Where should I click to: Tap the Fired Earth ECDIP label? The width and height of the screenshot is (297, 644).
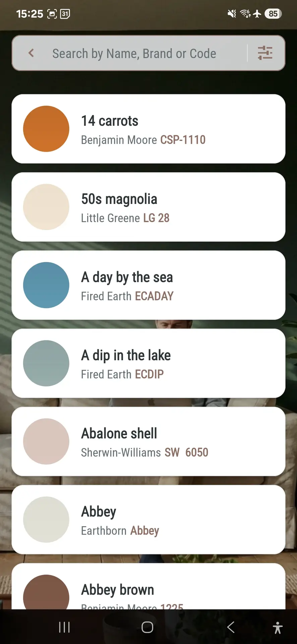(122, 374)
